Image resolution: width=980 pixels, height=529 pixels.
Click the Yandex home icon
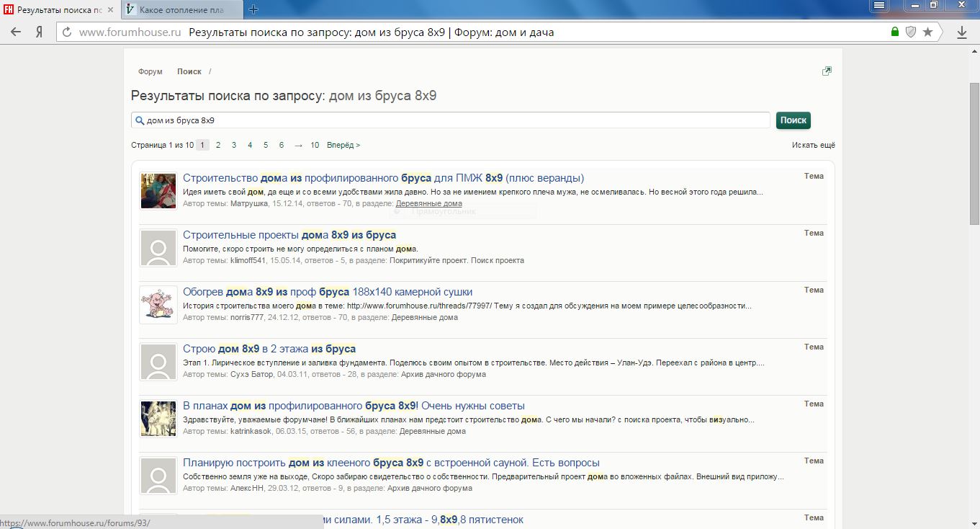point(40,32)
